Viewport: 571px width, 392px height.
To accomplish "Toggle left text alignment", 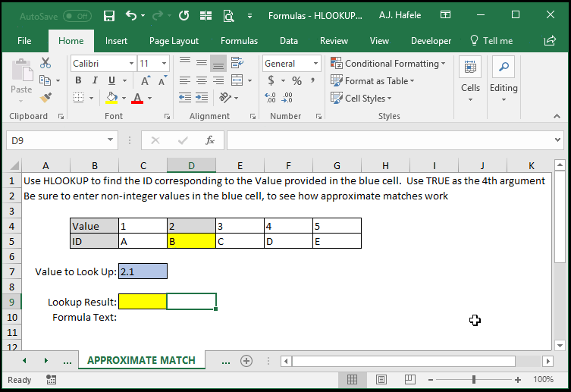I will click(x=184, y=80).
